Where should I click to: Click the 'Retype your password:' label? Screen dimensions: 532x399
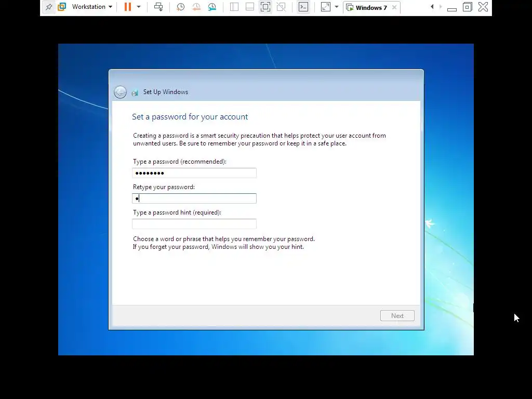click(164, 187)
